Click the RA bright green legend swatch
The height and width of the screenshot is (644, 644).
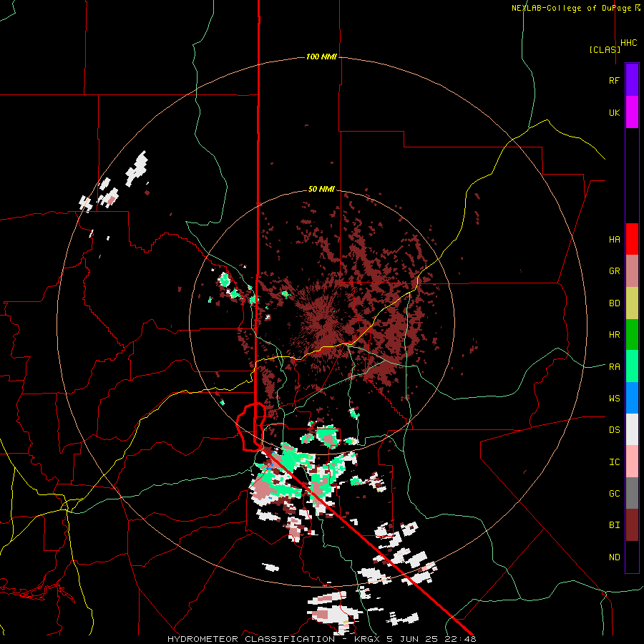(632, 366)
